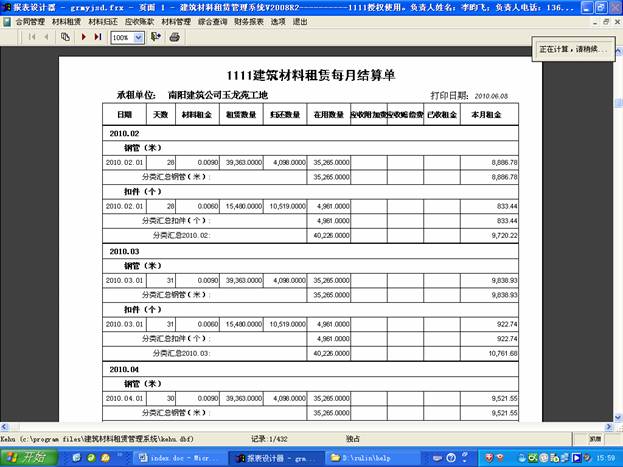This screenshot has width=623, height=467.
Task: Advance to next page in preview
Action: click(x=83, y=37)
